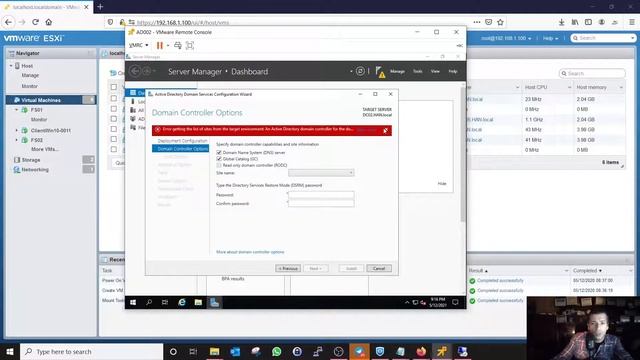The image size is (640, 360).
Task: Expand the FS01 VM tree node
Action: coord(17,110)
